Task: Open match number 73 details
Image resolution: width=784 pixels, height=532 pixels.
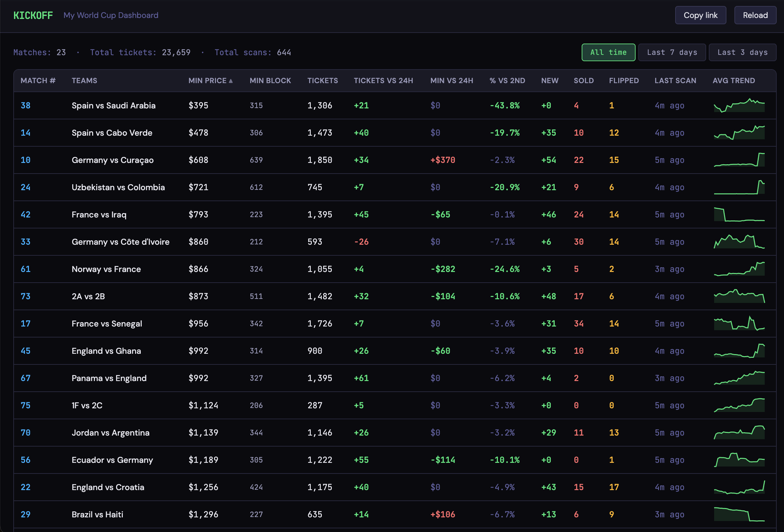Action: click(25, 296)
